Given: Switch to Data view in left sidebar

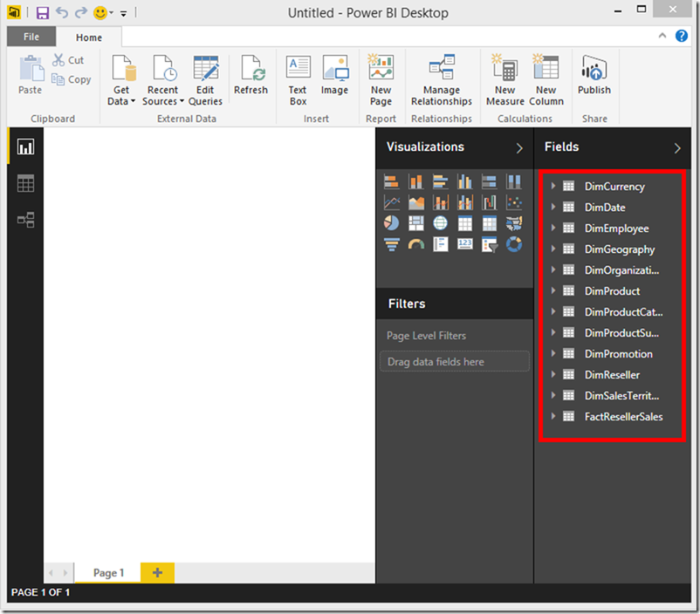Looking at the screenshot, I should pyautogui.click(x=25, y=183).
